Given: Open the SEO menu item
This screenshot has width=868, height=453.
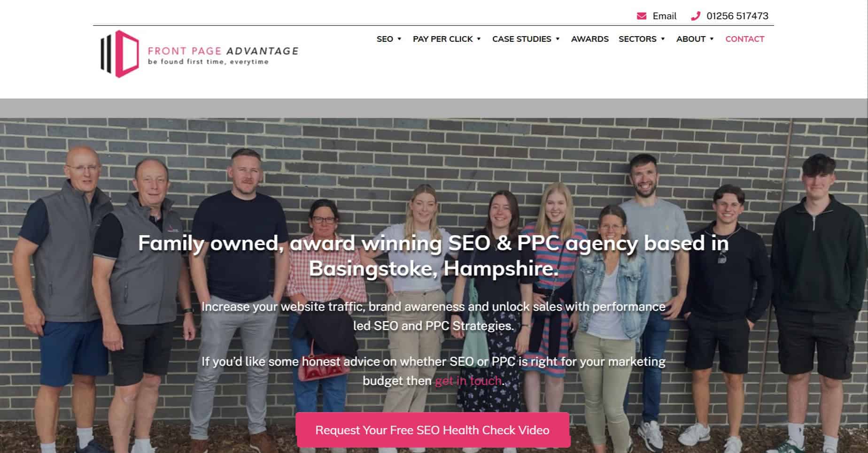Looking at the screenshot, I should (x=385, y=39).
